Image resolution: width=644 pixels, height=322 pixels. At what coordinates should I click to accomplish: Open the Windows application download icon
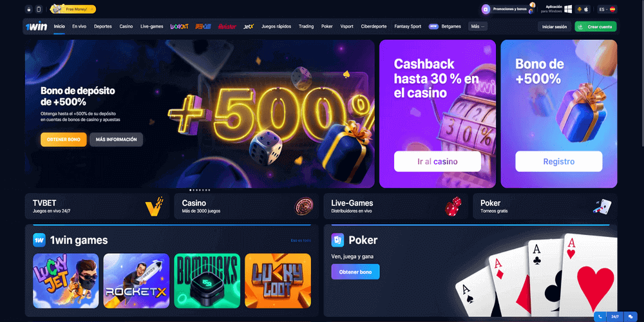569,9
